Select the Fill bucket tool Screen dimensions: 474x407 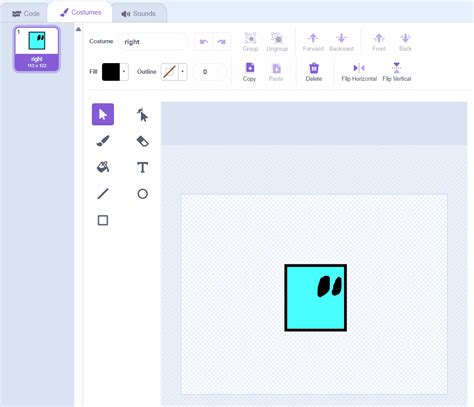pos(103,167)
